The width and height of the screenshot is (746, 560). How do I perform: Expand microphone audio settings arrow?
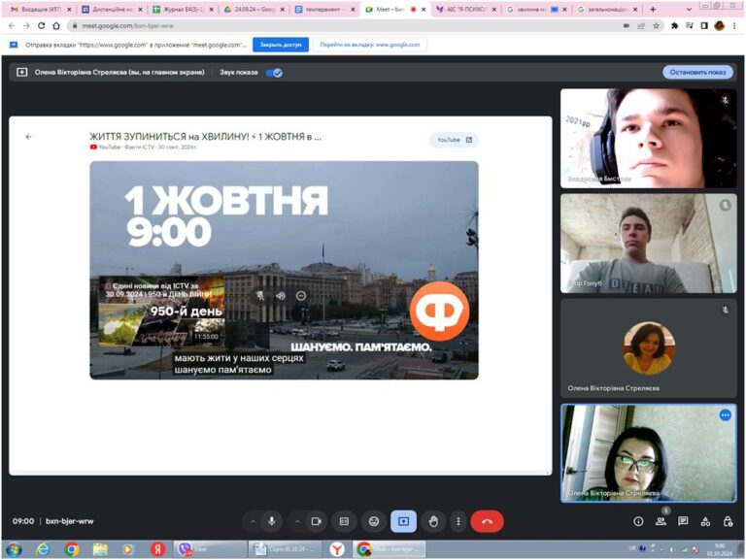[253, 521]
